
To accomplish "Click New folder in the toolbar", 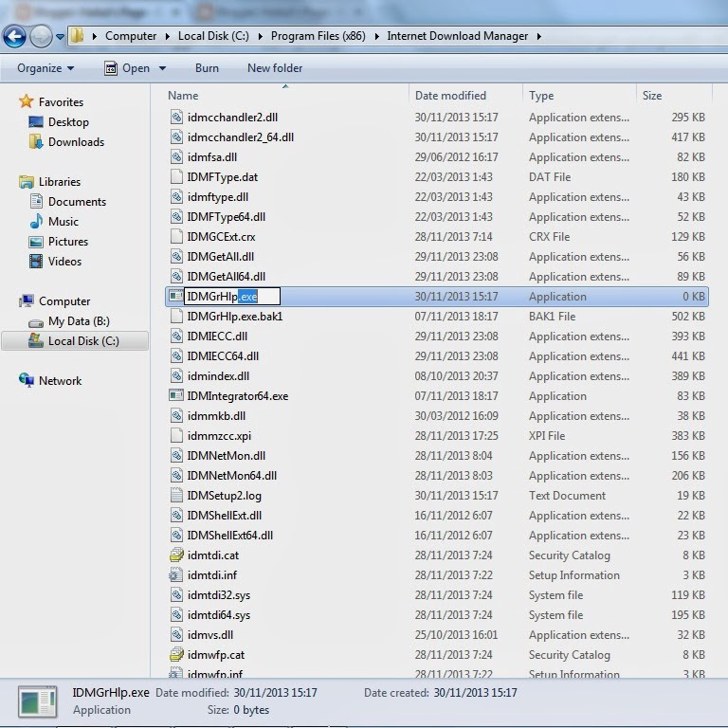I will tap(275, 68).
